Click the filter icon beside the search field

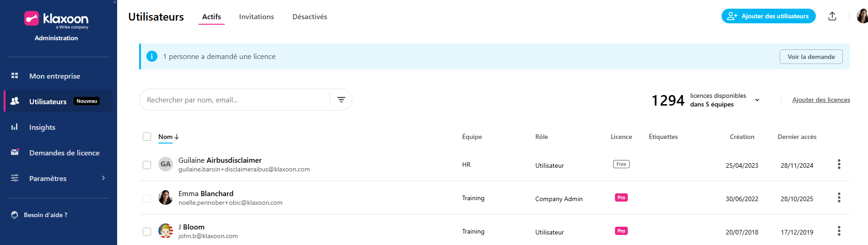341,100
